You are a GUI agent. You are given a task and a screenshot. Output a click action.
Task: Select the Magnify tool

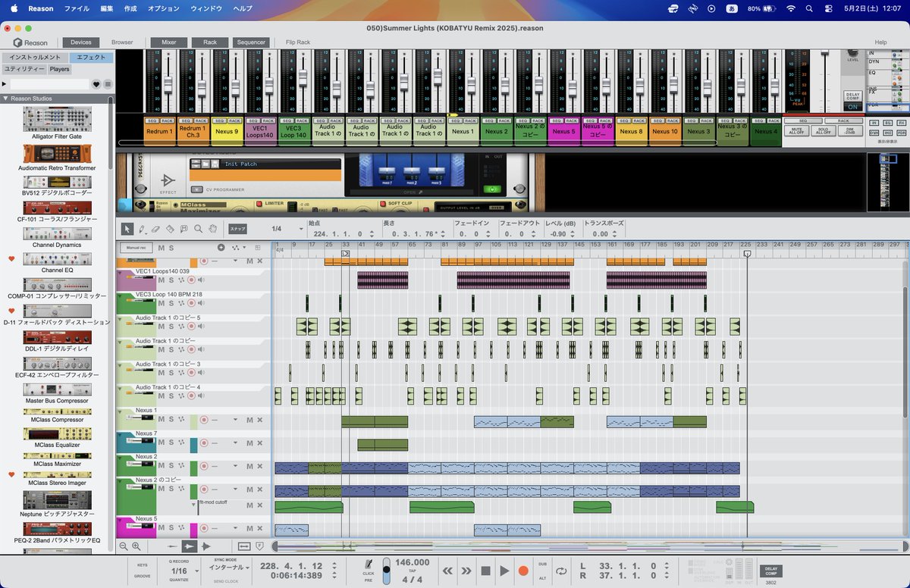[x=199, y=228]
